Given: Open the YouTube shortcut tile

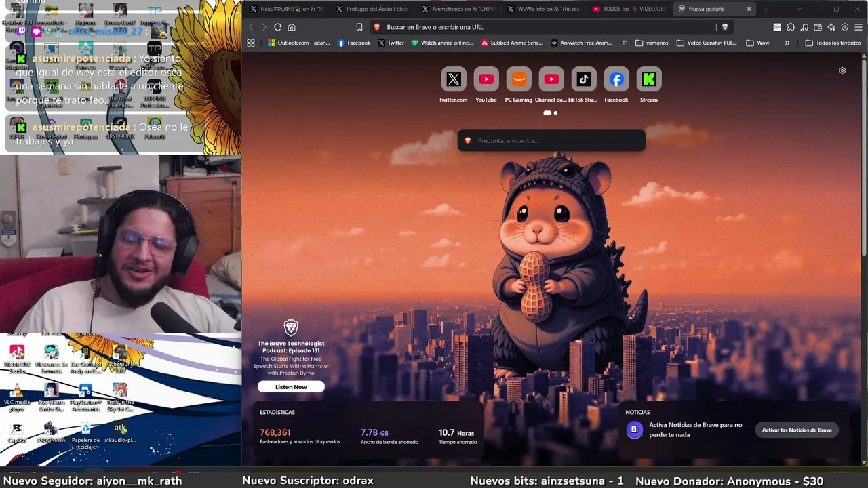Looking at the screenshot, I should tap(486, 79).
